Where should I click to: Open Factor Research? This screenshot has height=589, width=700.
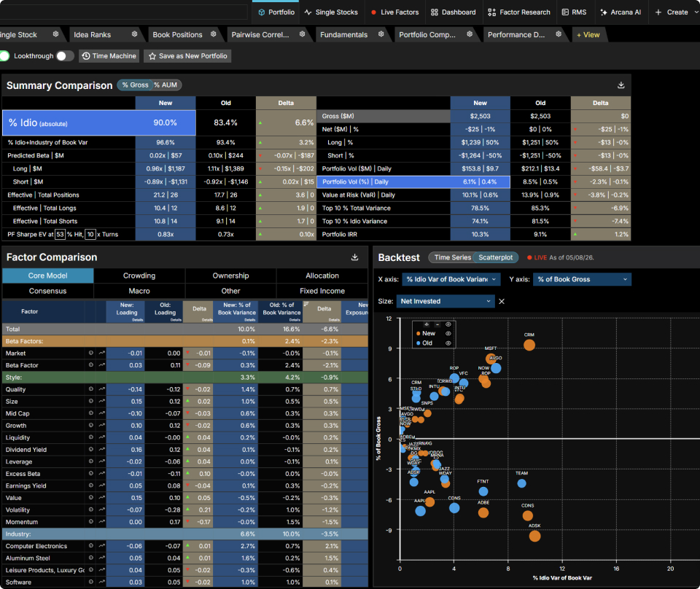pyautogui.click(x=518, y=12)
